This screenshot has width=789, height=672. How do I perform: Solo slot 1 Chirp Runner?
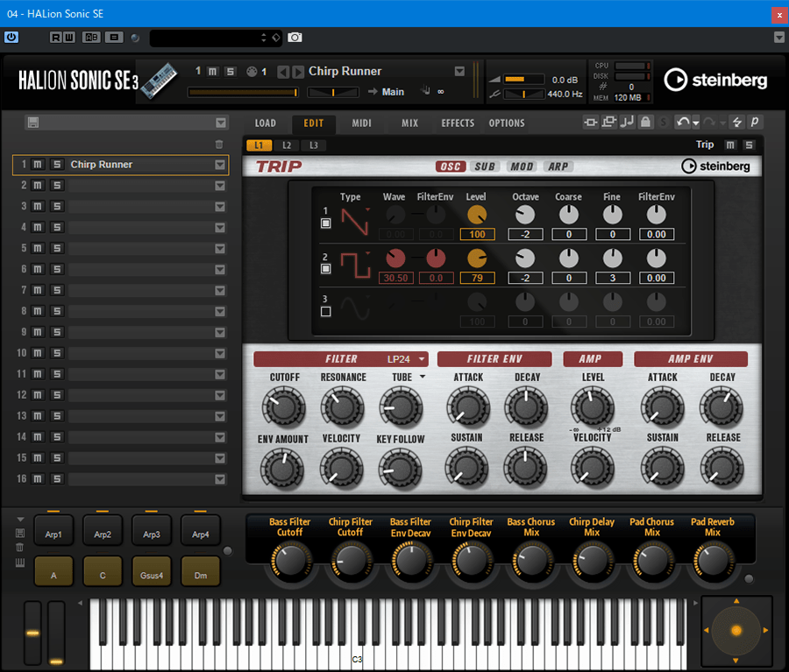click(x=57, y=165)
